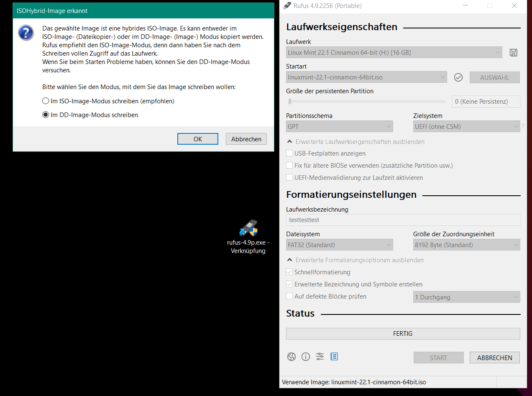Open the Startart image dropdown
The width and height of the screenshot is (532, 396).
pos(367,77)
